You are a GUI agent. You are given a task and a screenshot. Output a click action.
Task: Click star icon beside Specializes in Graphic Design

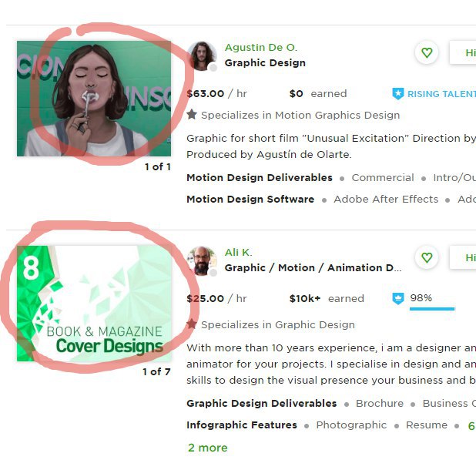tap(192, 324)
